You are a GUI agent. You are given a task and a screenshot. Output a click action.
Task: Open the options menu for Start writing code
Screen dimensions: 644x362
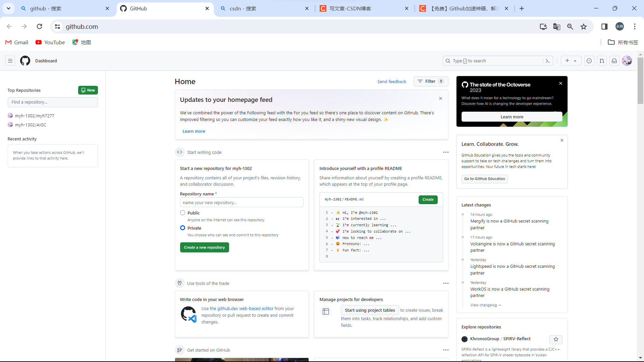coord(446,152)
